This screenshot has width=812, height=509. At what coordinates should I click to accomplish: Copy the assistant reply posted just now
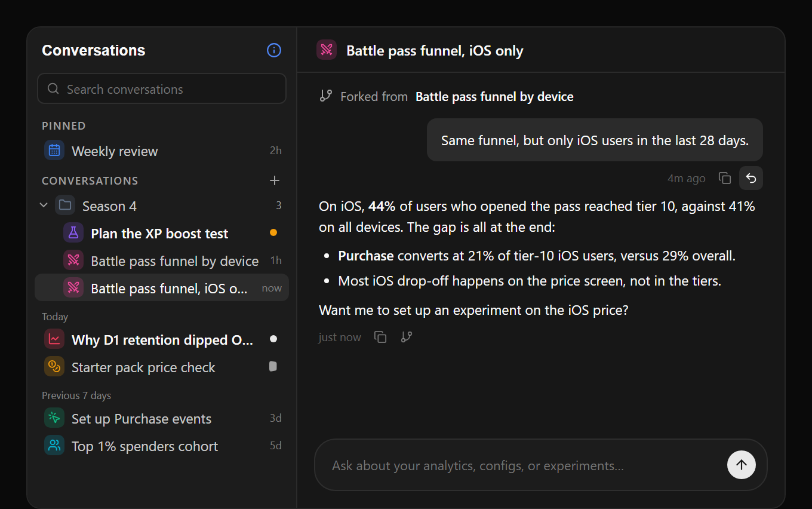[380, 337]
